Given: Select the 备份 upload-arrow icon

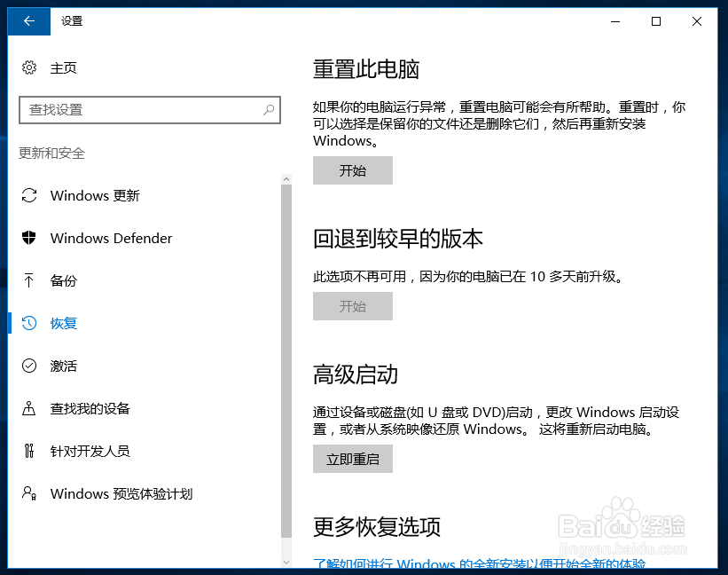Looking at the screenshot, I should (x=28, y=280).
